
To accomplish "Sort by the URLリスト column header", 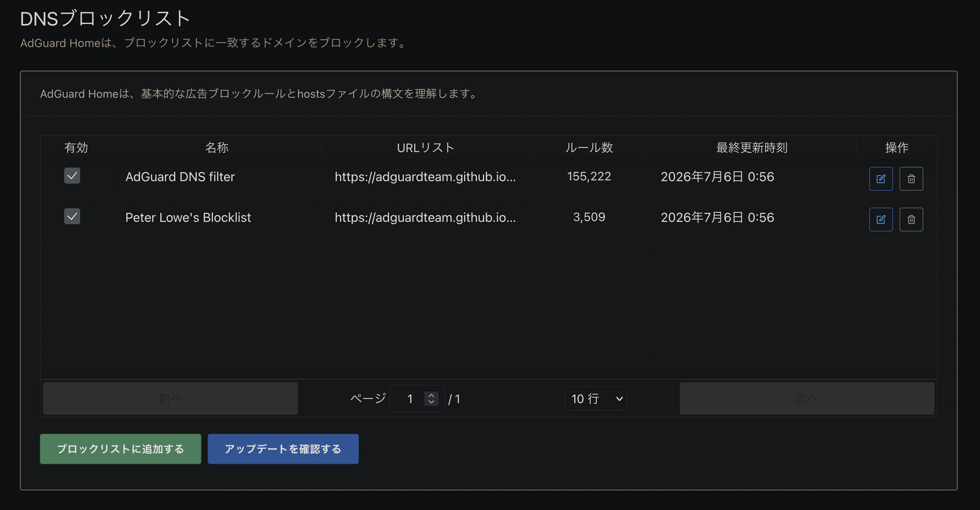I will [x=426, y=148].
